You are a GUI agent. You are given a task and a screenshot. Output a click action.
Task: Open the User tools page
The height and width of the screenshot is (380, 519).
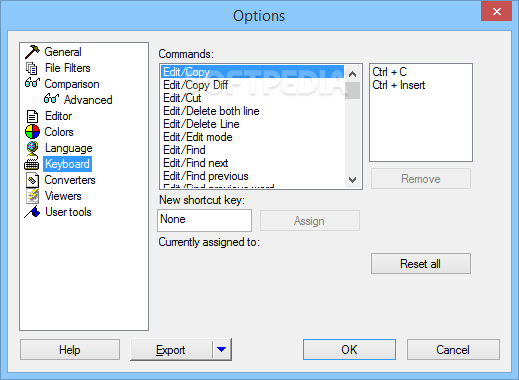pos(68,212)
